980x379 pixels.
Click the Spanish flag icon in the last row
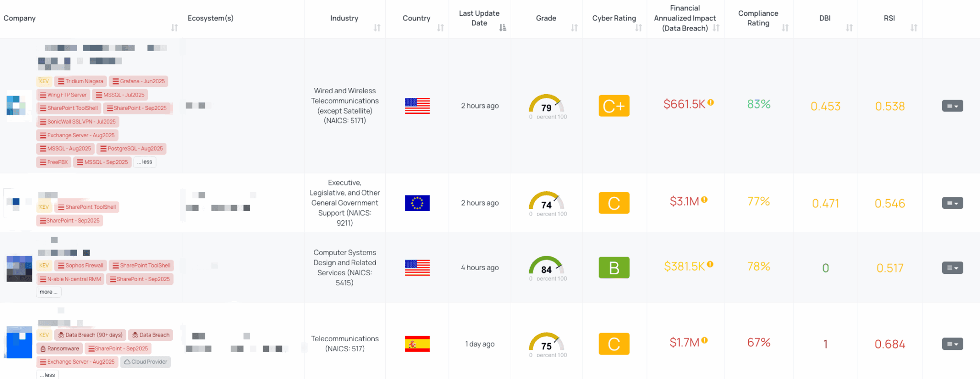pyautogui.click(x=417, y=344)
